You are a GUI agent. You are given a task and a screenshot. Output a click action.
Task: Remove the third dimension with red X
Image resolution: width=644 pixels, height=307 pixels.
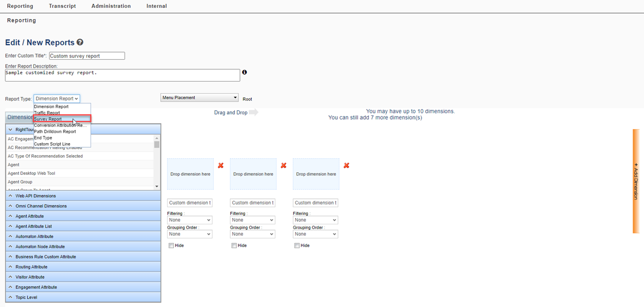[346, 165]
